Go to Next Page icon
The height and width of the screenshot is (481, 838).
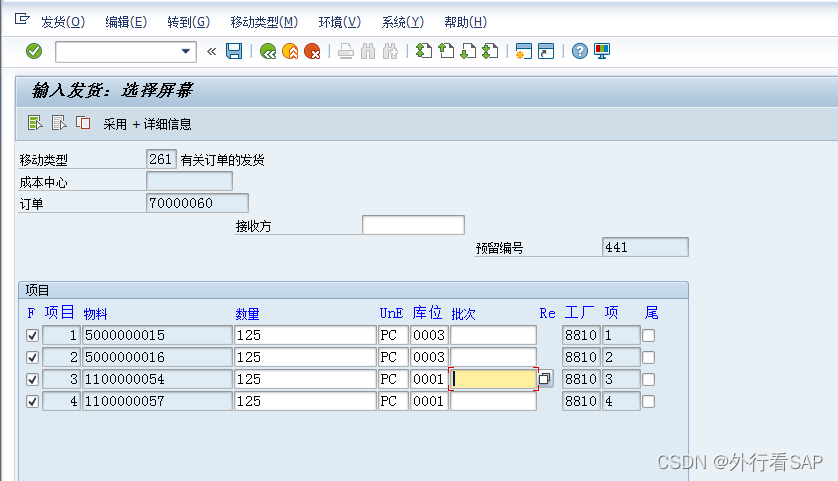tap(468, 51)
